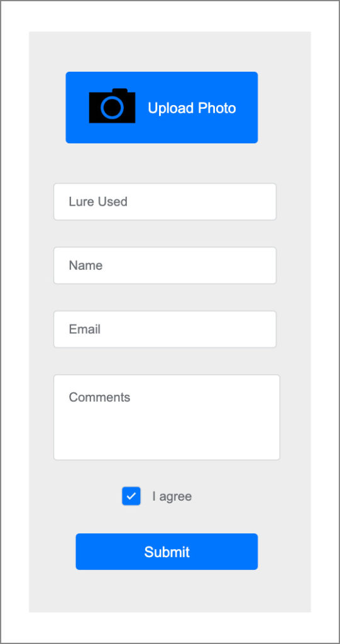340x644 pixels.
Task: Focus the Lure Used input field
Action: coord(165,202)
